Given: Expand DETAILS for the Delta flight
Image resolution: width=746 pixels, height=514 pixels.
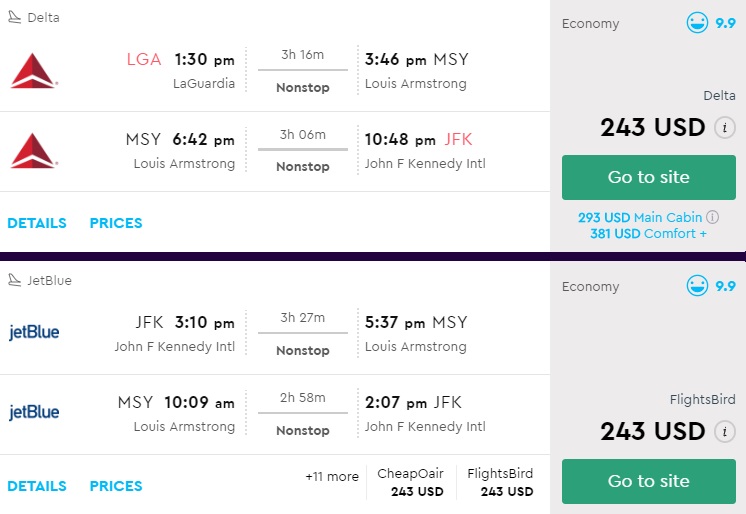Looking at the screenshot, I should coord(37,223).
